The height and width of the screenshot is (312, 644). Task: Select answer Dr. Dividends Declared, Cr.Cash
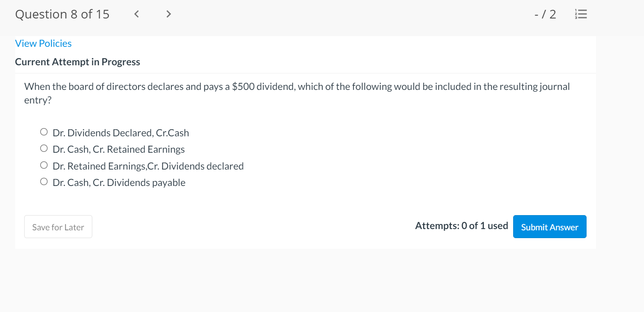(x=44, y=132)
